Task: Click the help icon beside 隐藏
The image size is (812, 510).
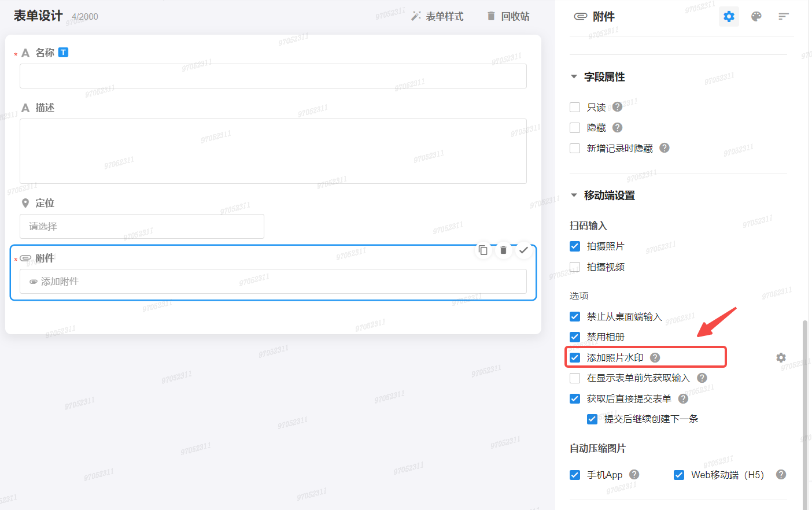Action: (617, 127)
